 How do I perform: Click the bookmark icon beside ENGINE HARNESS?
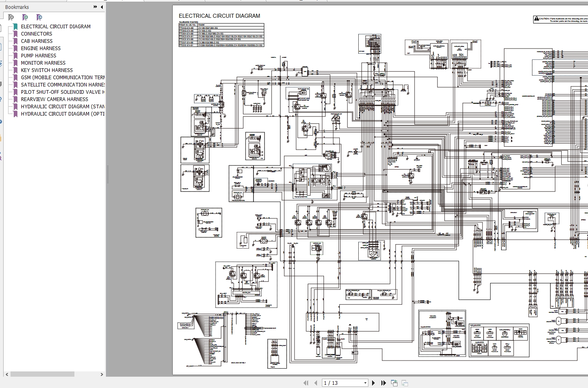[x=15, y=48]
